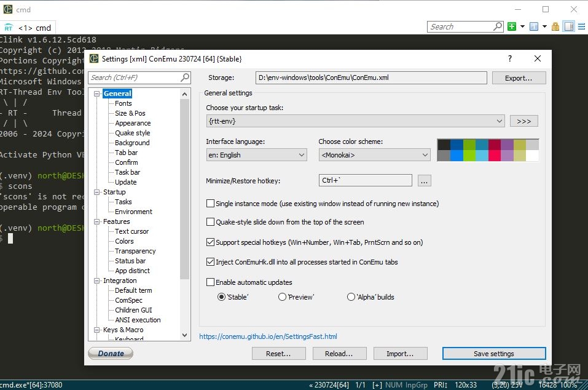Open the three-line system menu icon
The height and width of the screenshot is (390, 588).
(x=581, y=26)
